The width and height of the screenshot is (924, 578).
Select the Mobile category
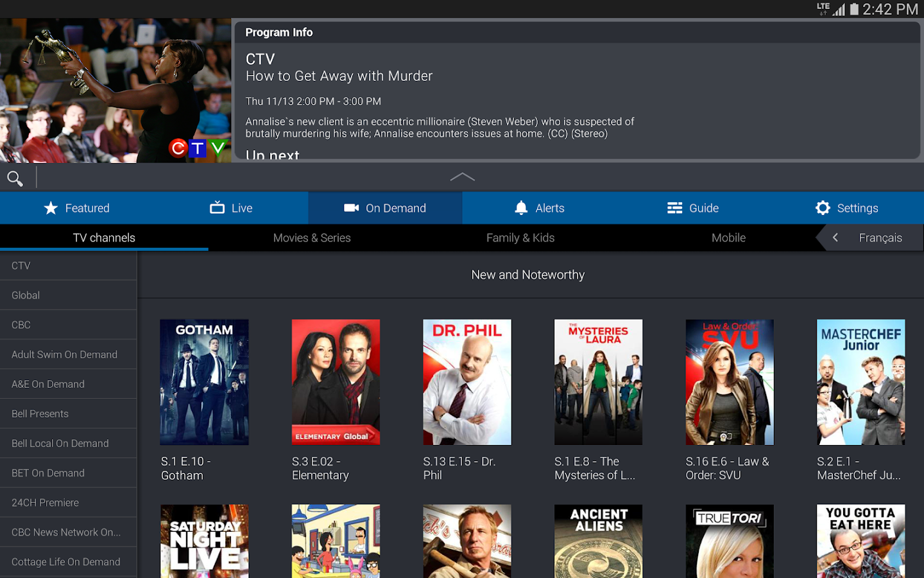point(728,237)
